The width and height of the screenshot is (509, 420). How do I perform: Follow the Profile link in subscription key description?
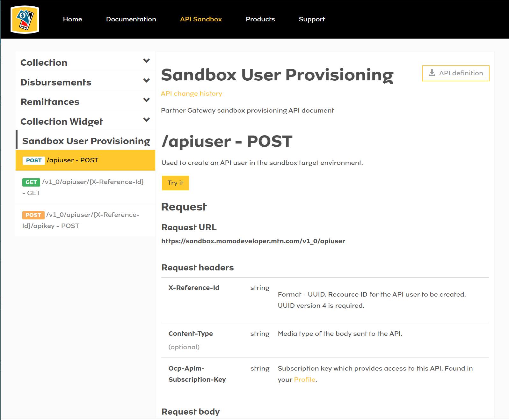tap(305, 379)
